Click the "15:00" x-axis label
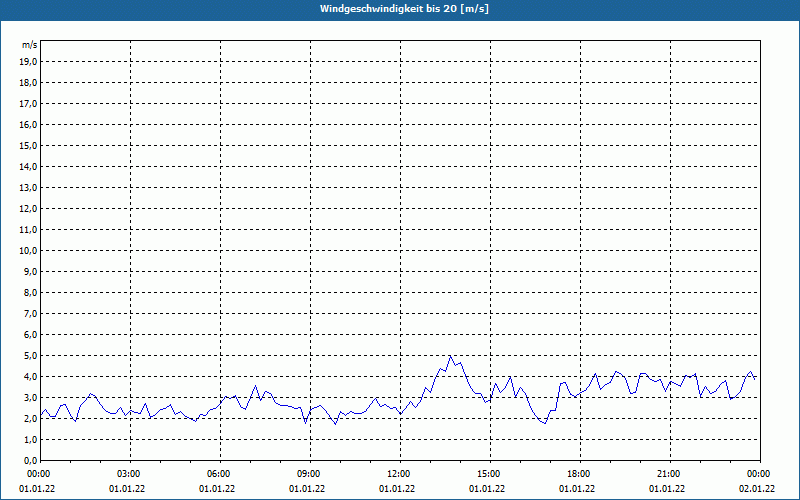Screen dimensions: 800x500 pos(490,474)
